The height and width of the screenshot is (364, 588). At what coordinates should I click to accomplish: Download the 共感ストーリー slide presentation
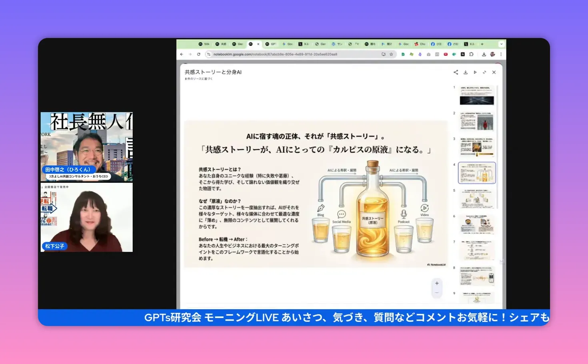[x=466, y=72]
